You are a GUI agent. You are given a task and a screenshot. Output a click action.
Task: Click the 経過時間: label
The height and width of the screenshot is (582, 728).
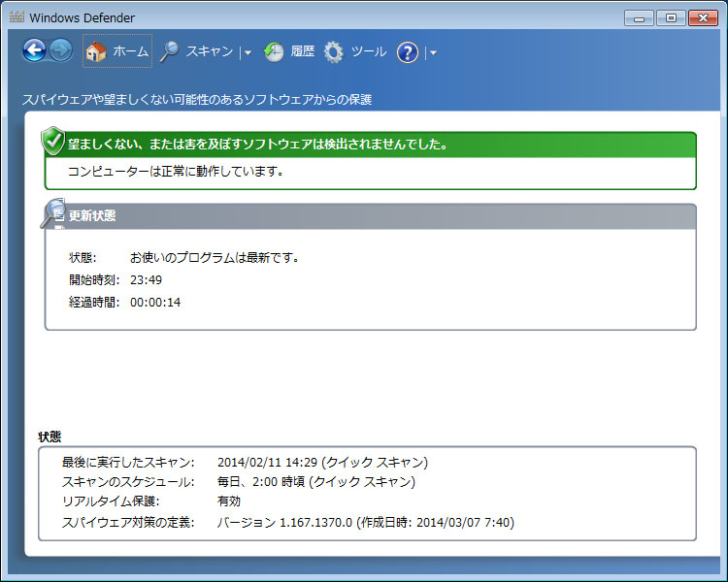pyautogui.click(x=94, y=302)
